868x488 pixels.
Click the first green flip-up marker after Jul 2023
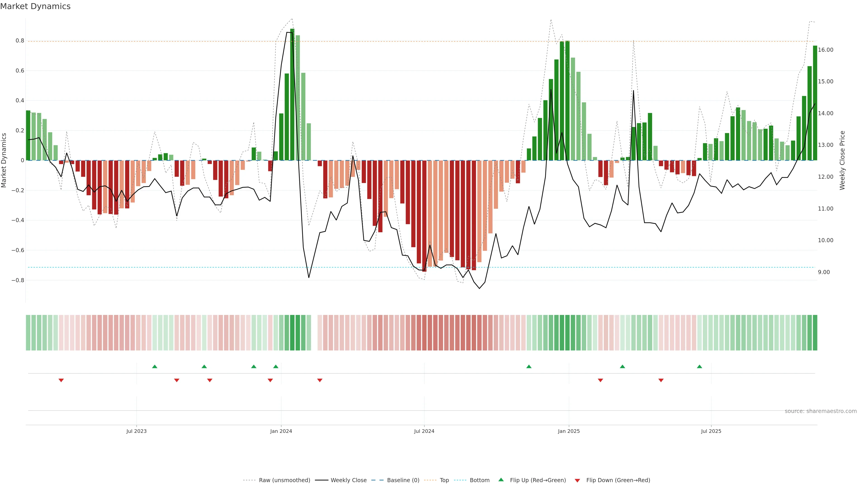coord(155,366)
